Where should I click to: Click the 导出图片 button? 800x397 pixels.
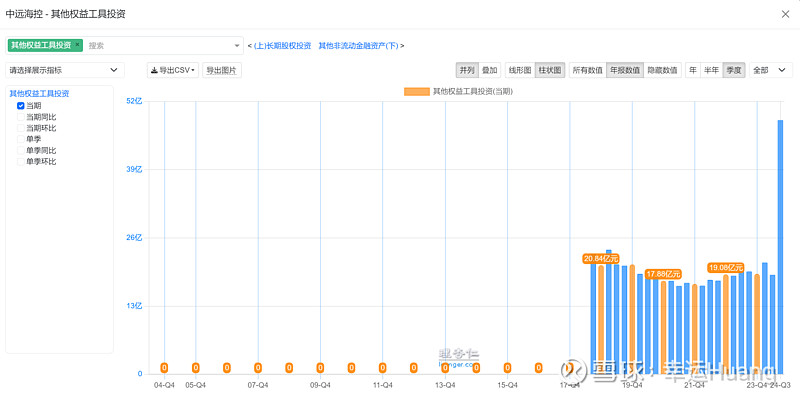222,70
